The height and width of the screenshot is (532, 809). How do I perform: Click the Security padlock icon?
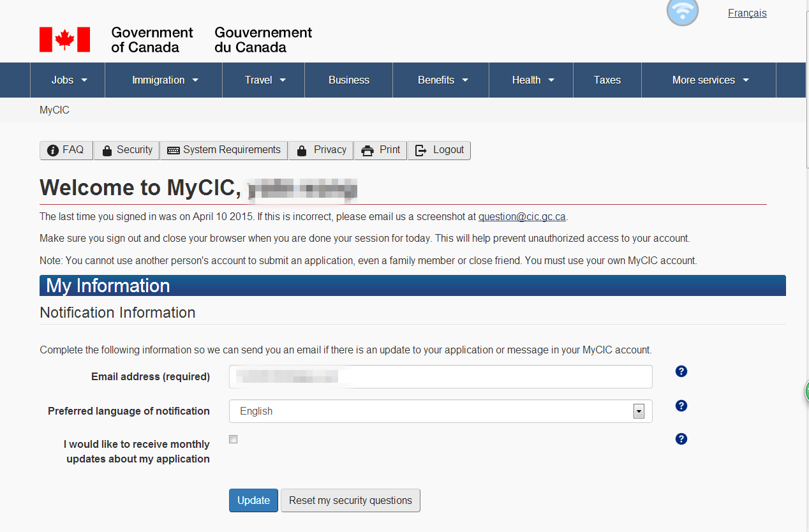click(107, 151)
